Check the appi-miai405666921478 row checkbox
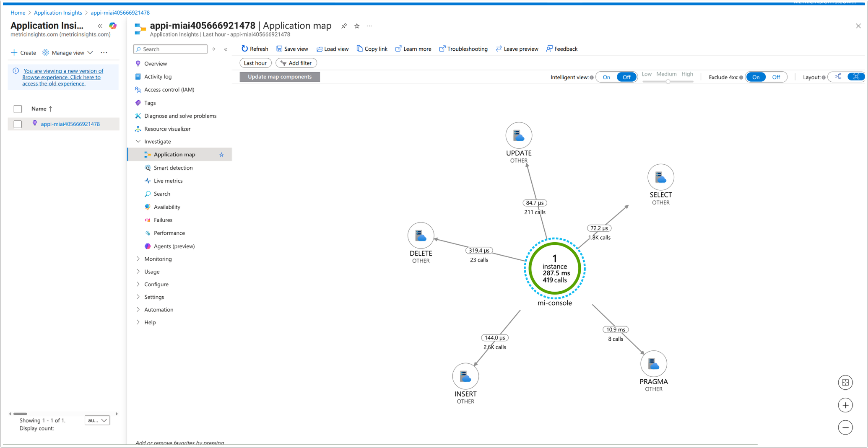 pos(18,124)
